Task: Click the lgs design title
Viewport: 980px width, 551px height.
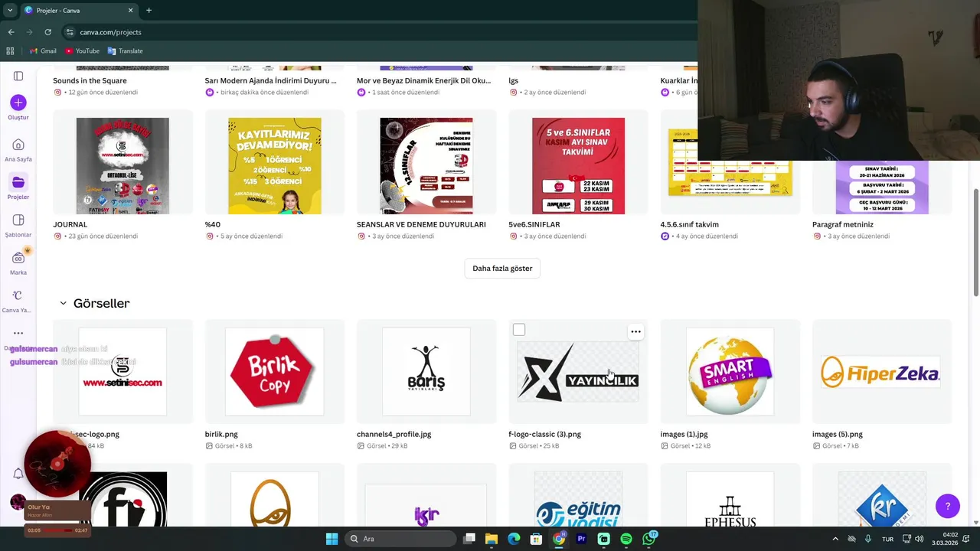Action: tap(513, 80)
